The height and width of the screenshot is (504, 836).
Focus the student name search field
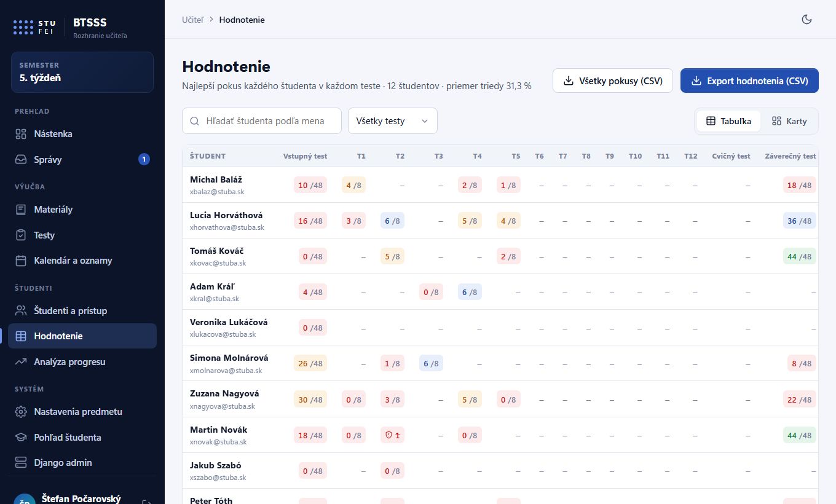(262, 121)
